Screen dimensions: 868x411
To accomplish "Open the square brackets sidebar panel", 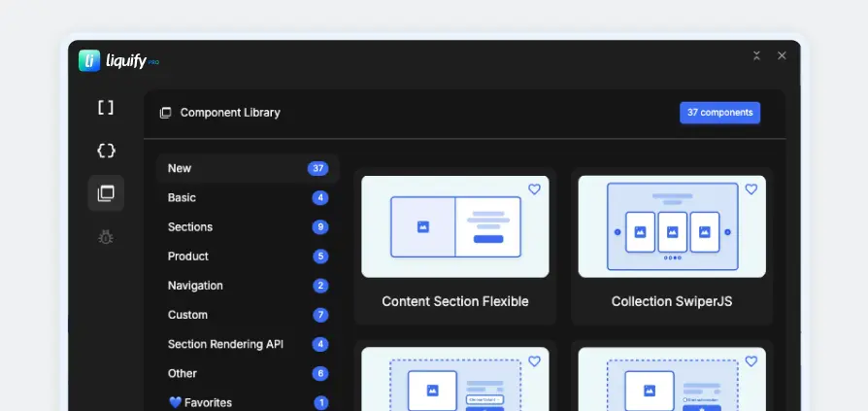I will (106, 108).
